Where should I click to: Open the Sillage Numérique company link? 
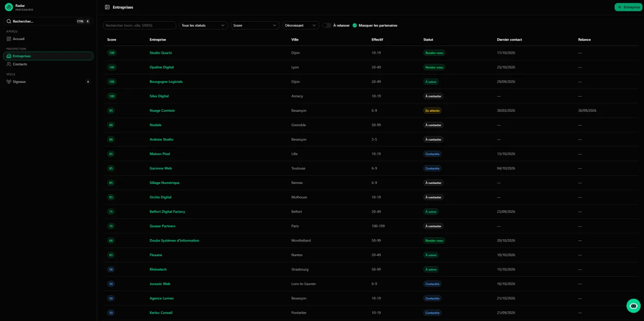pos(165,183)
